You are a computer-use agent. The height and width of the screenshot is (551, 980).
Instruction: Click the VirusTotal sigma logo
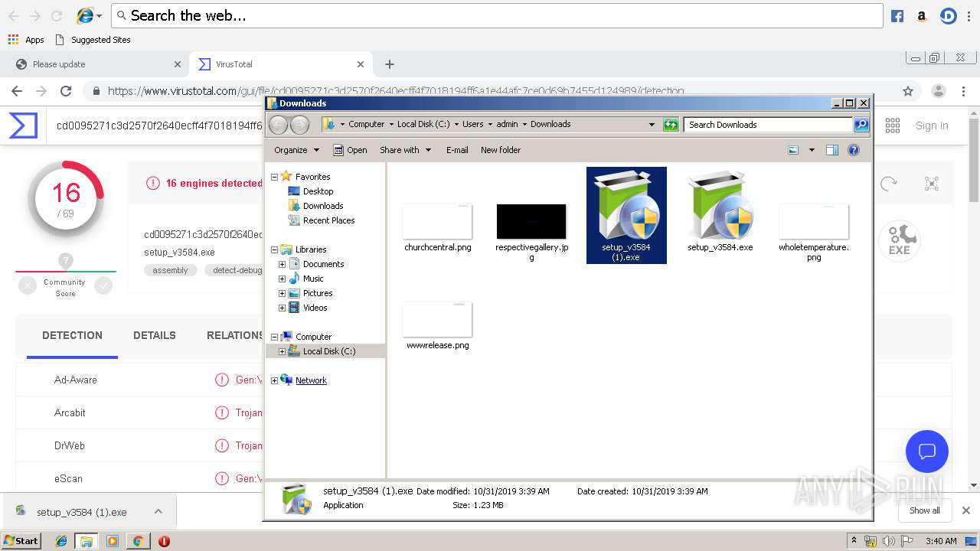coord(23,126)
